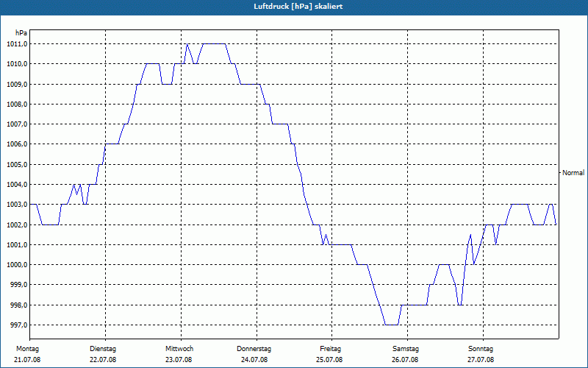Click the date 24.07.08
This screenshot has width=588, height=368.
click(x=254, y=360)
